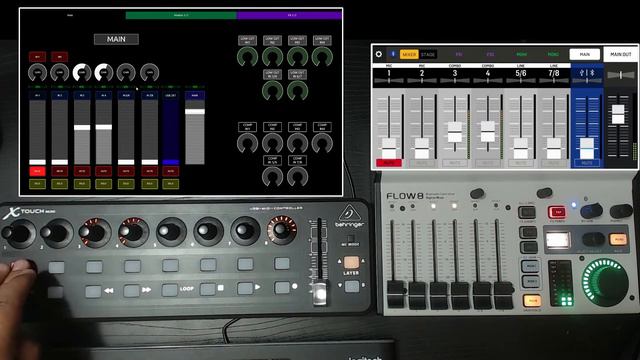Viewport: 640px width, 360px height.
Task: Click channel 1 gain knob in controller layout
Action: coord(37,73)
